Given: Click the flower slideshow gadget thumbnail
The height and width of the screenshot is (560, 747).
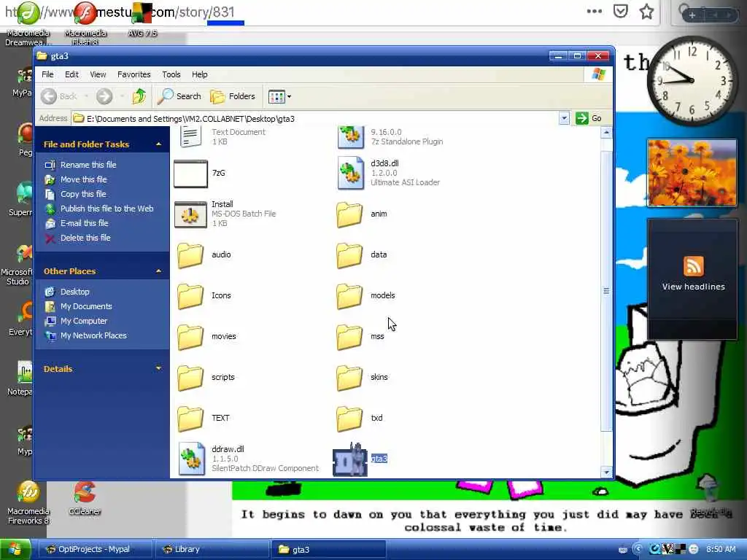Looking at the screenshot, I should [x=692, y=174].
